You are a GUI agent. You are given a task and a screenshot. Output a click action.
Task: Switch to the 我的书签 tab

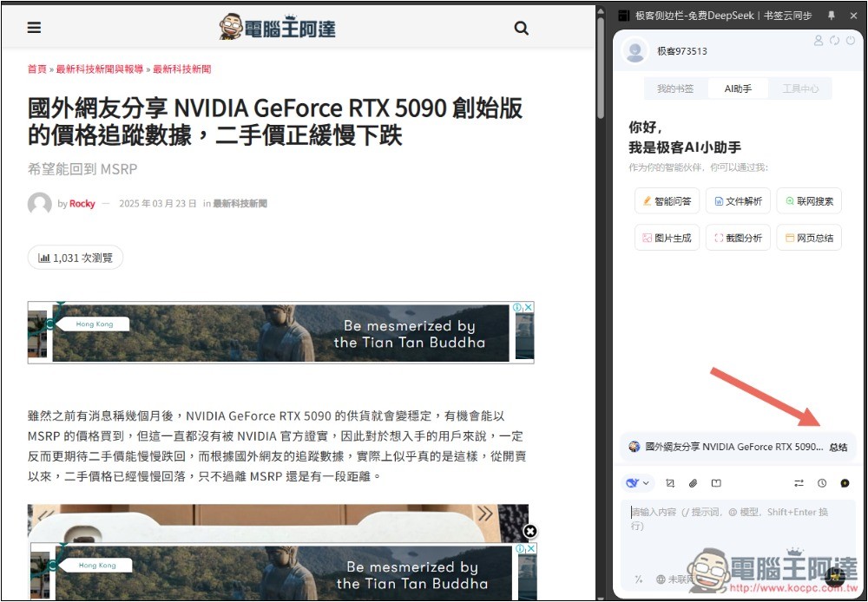pos(675,88)
